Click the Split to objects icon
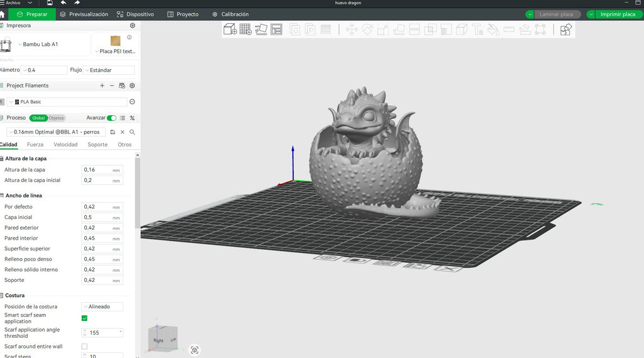Screen dimensions: 644x358 pos(294,30)
